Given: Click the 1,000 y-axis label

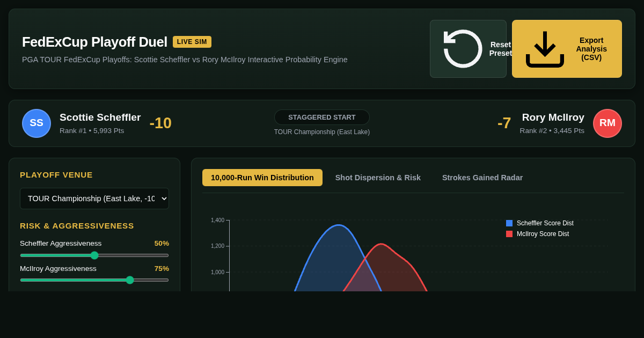Looking at the screenshot, I should pyautogui.click(x=217, y=273).
